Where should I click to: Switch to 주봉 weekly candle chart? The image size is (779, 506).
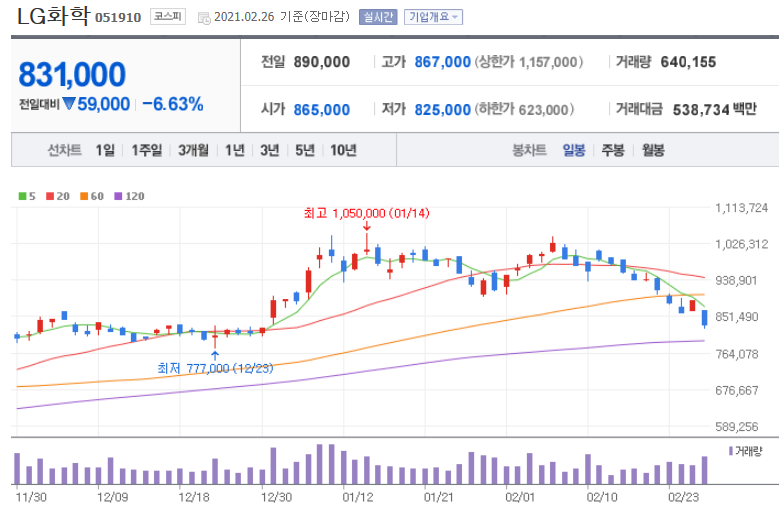(x=613, y=150)
